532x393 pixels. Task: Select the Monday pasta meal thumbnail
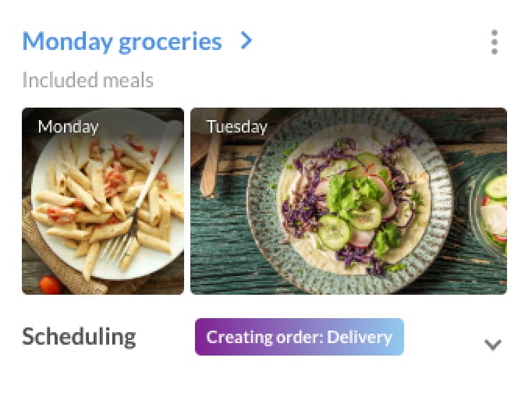[103, 200]
